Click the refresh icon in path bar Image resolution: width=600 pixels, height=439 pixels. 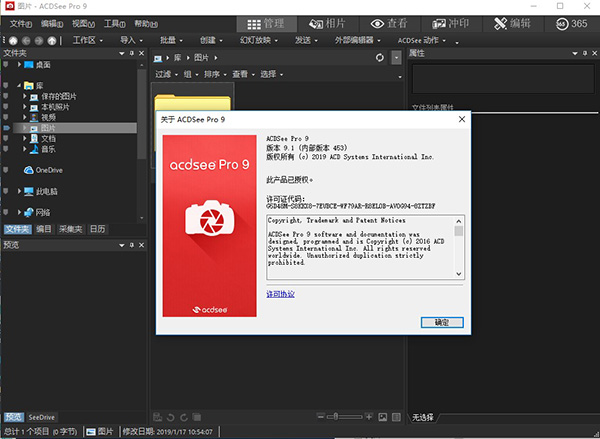click(x=379, y=58)
